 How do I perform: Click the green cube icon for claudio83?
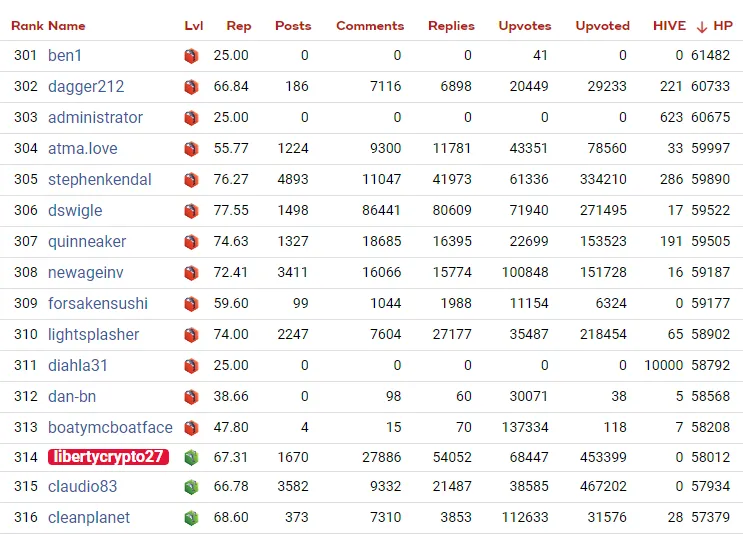[x=191, y=487]
